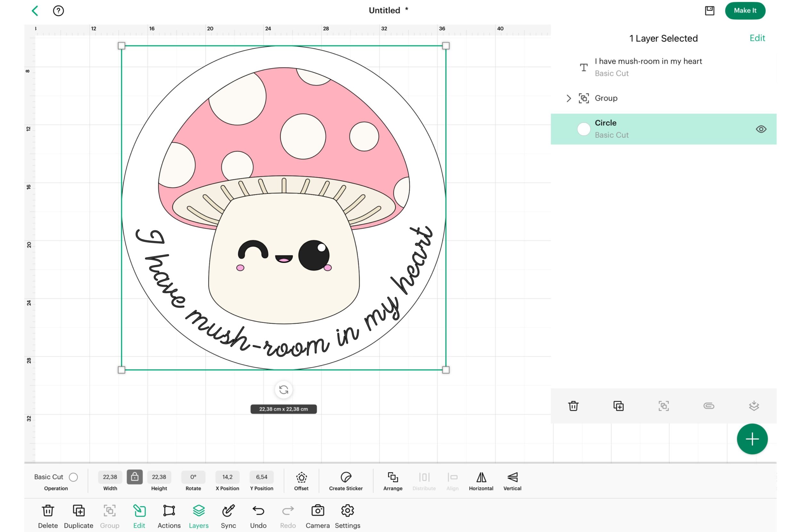Click the Sync icon
Image resolution: width=801 pixels, height=532 pixels.
(x=228, y=511)
